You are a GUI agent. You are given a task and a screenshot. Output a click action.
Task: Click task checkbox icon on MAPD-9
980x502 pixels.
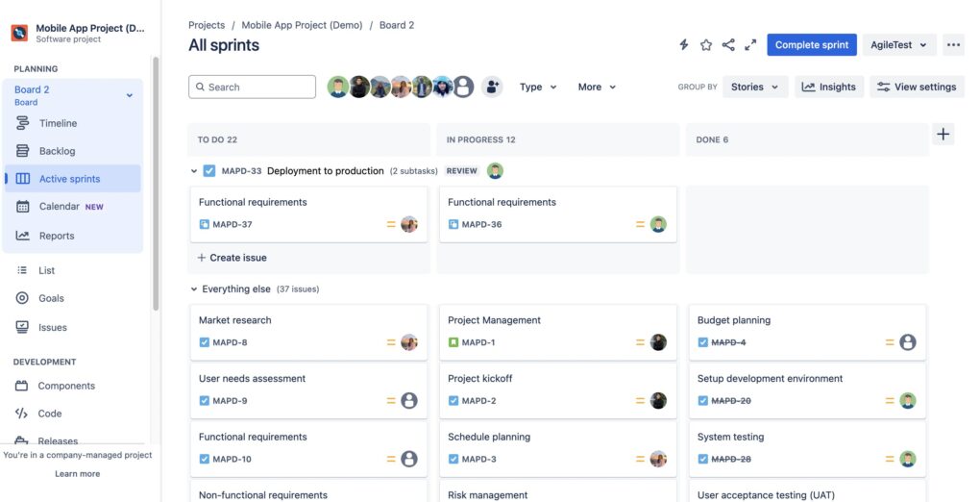[x=205, y=401]
